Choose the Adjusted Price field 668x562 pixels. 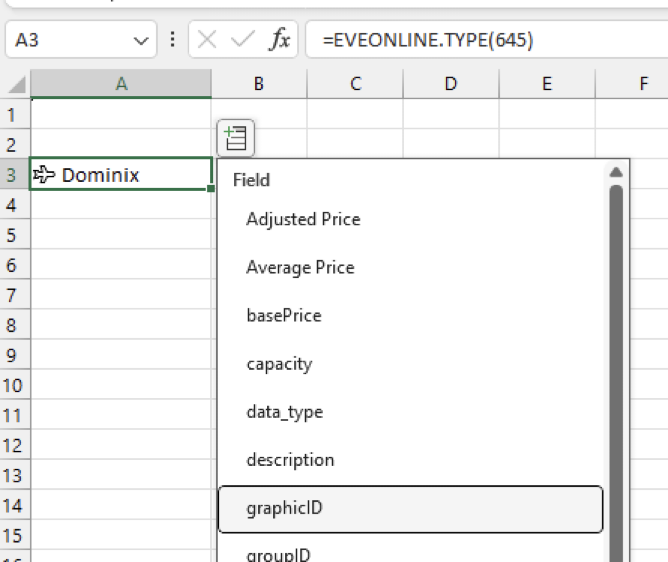[x=411, y=219]
